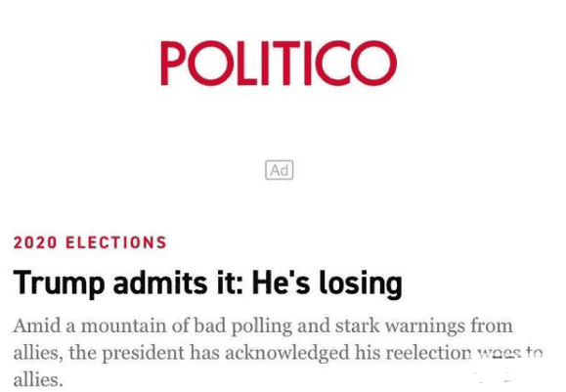Click the gray Ad badge icon
This screenshot has height=392, width=566.
pos(279,170)
